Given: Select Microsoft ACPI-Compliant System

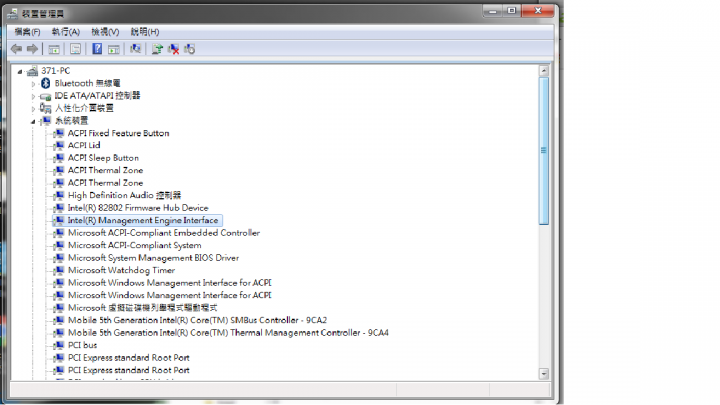Looking at the screenshot, I should tap(135, 245).
